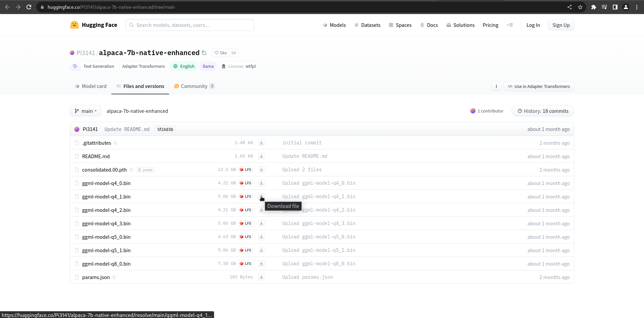Download ggml-model-q8_0.bin file

pyautogui.click(x=261, y=264)
